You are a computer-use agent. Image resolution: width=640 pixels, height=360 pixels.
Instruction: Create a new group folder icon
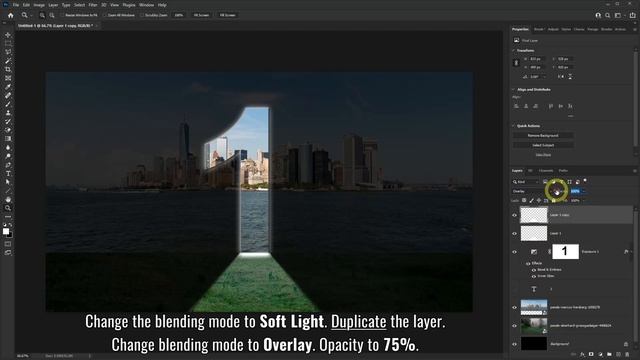point(609,355)
